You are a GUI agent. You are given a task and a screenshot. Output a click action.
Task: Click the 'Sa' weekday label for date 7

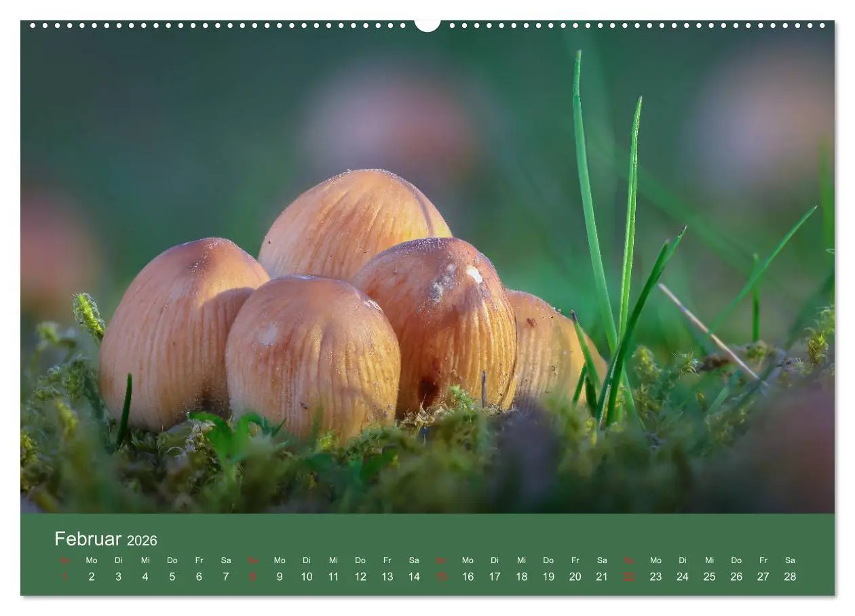pos(226,560)
